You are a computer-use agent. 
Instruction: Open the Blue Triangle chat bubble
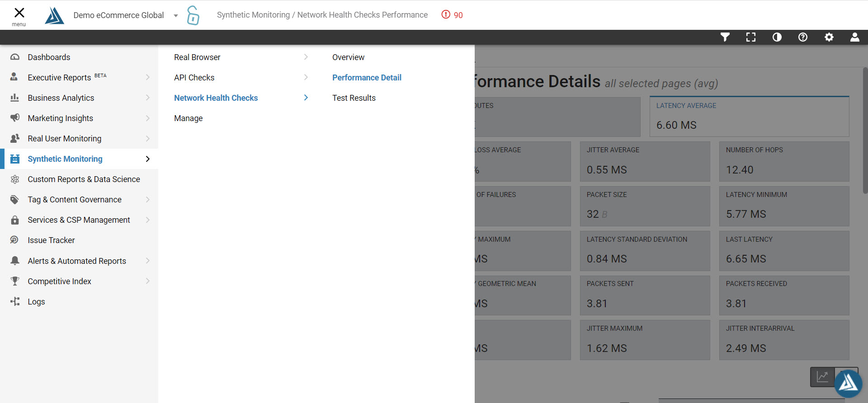[848, 384]
